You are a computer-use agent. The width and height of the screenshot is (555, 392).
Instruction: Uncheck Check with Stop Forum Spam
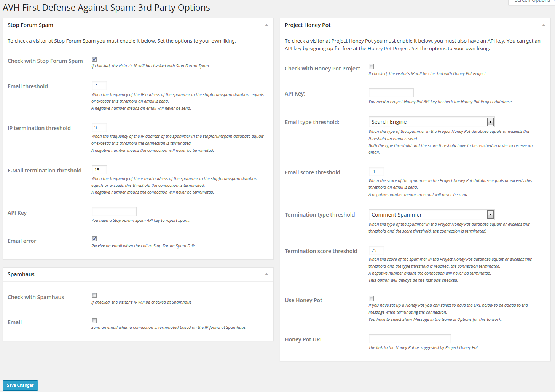click(x=94, y=59)
